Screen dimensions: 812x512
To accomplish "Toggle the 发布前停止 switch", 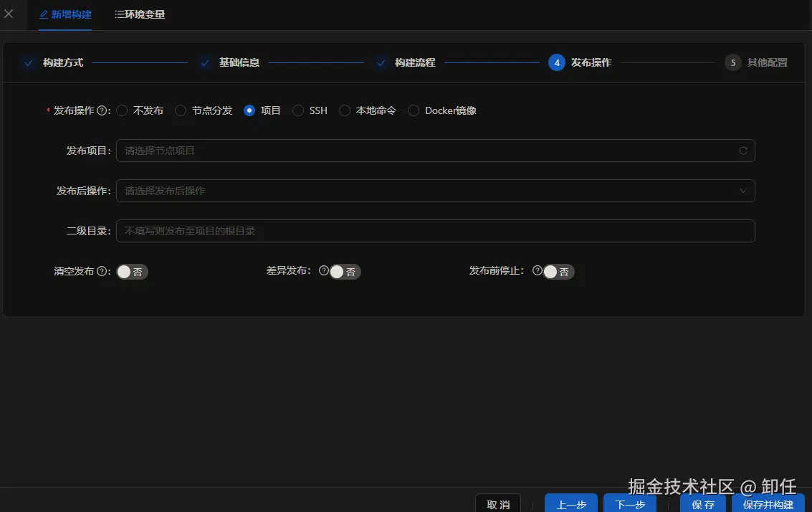I will click(559, 272).
